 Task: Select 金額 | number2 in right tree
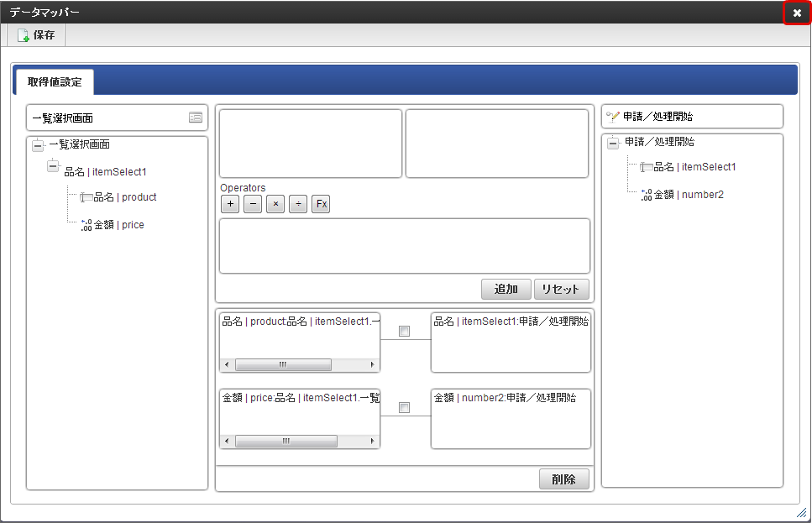(x=689, y=195)
